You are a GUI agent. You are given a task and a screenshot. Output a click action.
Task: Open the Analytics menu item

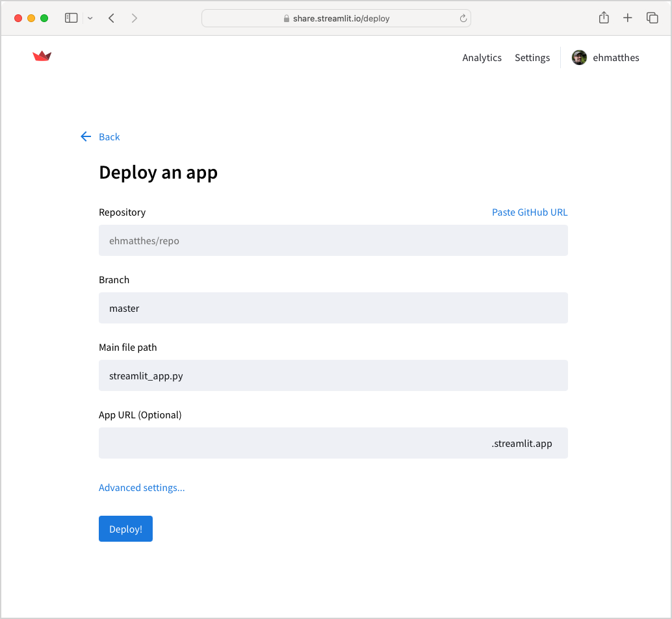tap(482, 58)
